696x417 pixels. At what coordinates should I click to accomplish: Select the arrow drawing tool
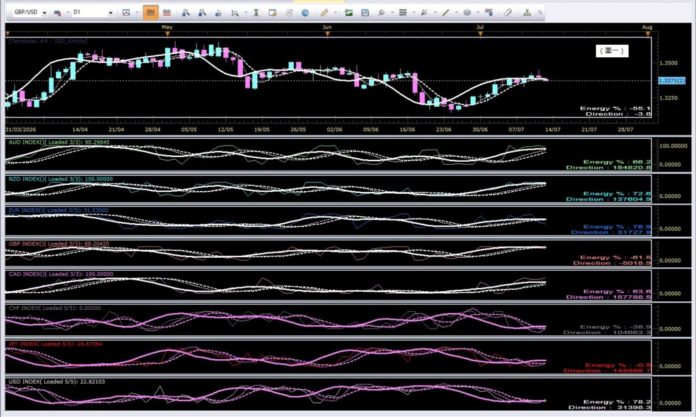pos(424,13)
